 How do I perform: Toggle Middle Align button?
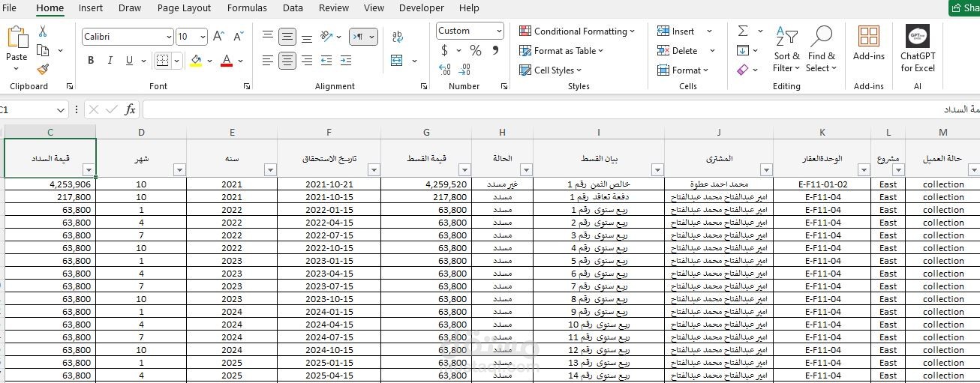pos(287,36)
